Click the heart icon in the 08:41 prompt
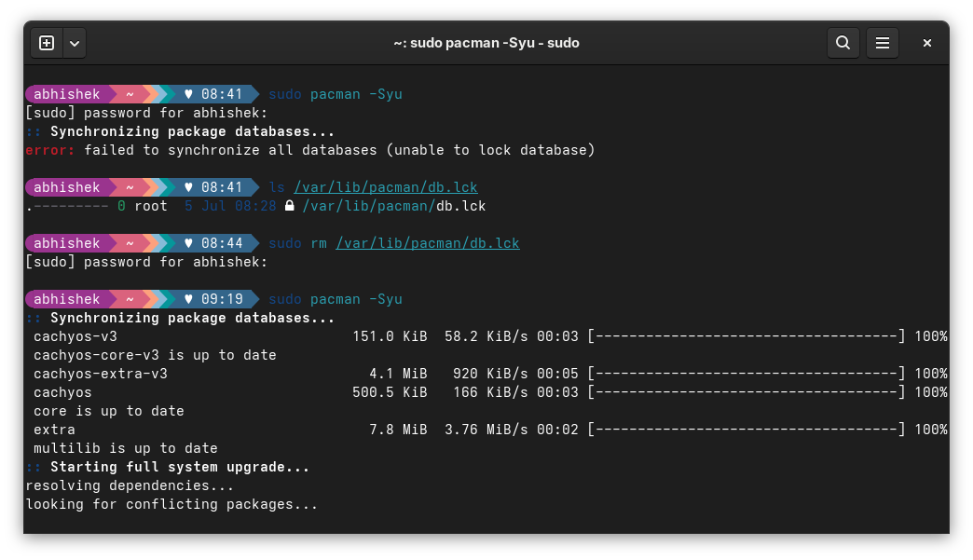The height and width of the screenshot is (560, 973). (x=187, y=94)
